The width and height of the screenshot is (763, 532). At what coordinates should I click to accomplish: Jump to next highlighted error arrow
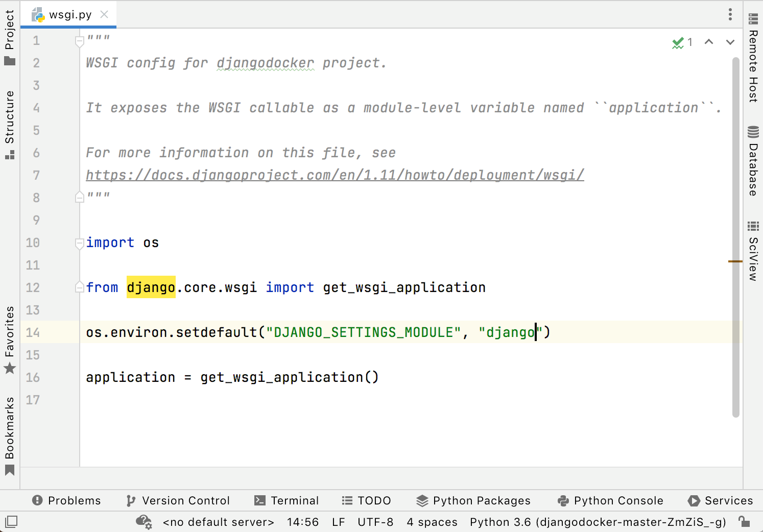[730, 42]
